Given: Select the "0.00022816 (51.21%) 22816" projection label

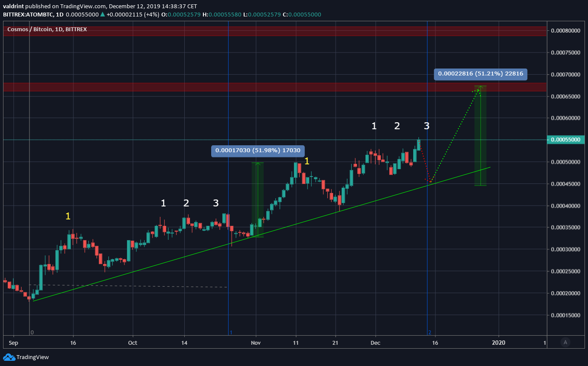Looking at the screenshot, I should pos(480,74).
